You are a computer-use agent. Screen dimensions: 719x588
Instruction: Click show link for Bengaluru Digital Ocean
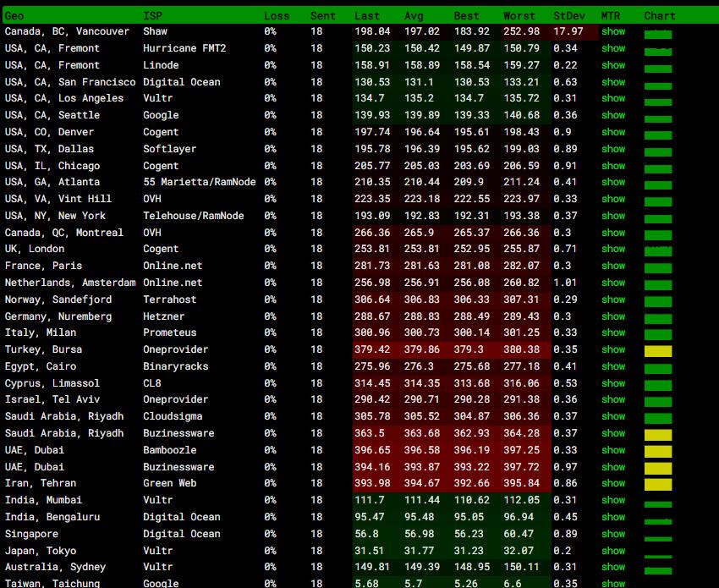click(613, 517)
